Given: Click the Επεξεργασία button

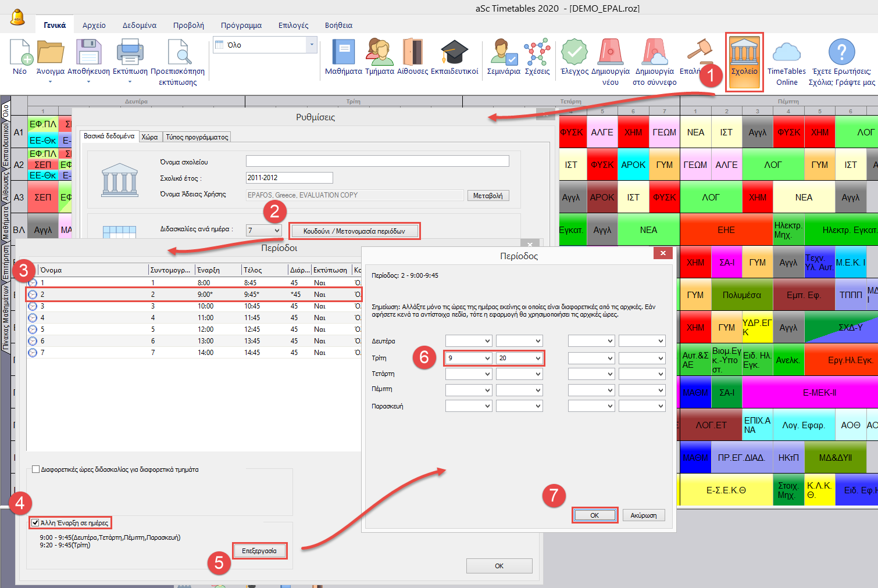Looking at the screenshot, I should click(259, 551).
